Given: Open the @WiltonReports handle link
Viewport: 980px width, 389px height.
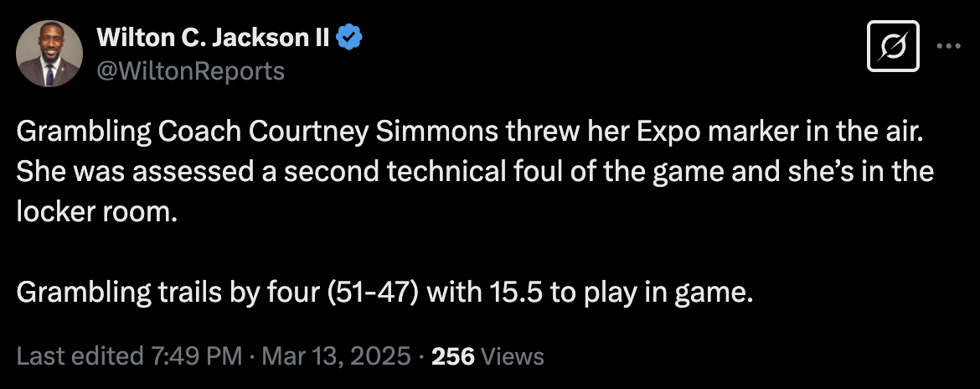Looking at the screenshot, I should click(191, 71).
